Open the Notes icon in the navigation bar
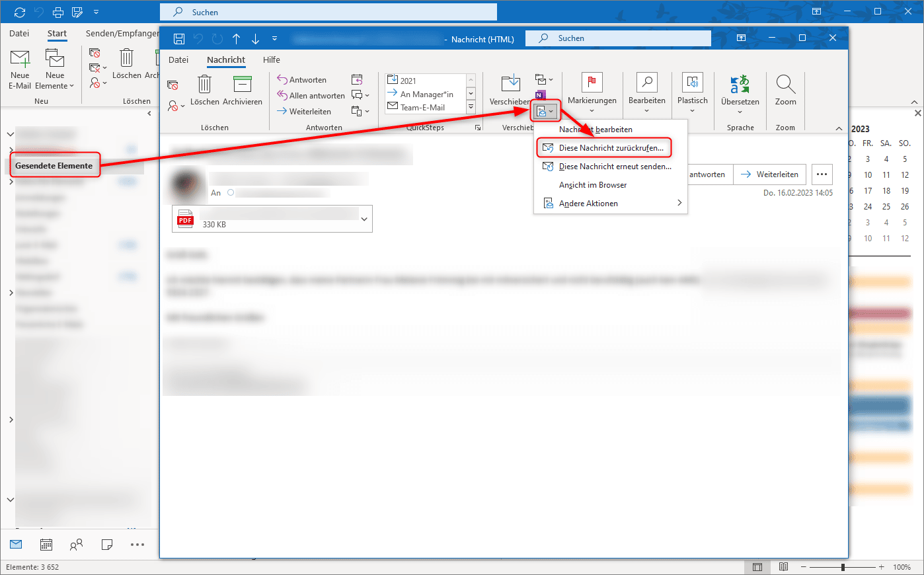Image resolution: width=924 pixels, height=575 pixels. [106, 544]
